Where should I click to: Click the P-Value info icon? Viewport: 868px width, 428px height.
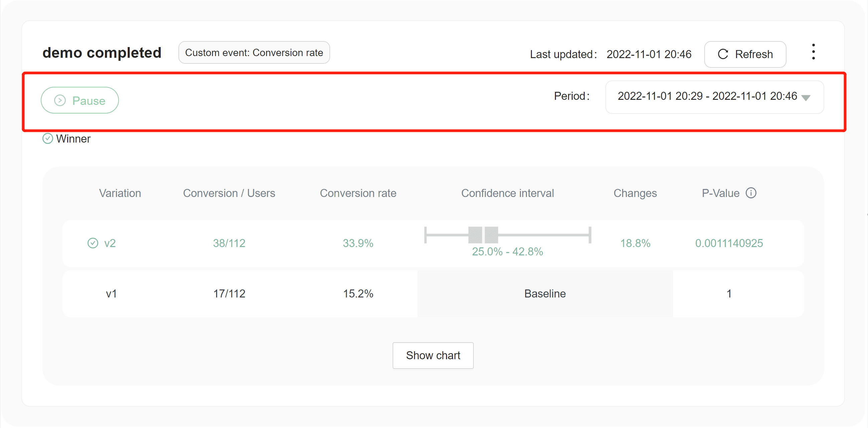[x=751, y=193]
